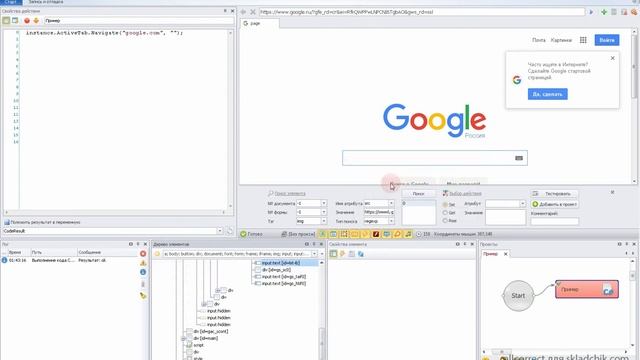The width and height of the screenshot is (640, 360).
Task: Open the search type dropdown showing regexp
Action: (391, 221)
